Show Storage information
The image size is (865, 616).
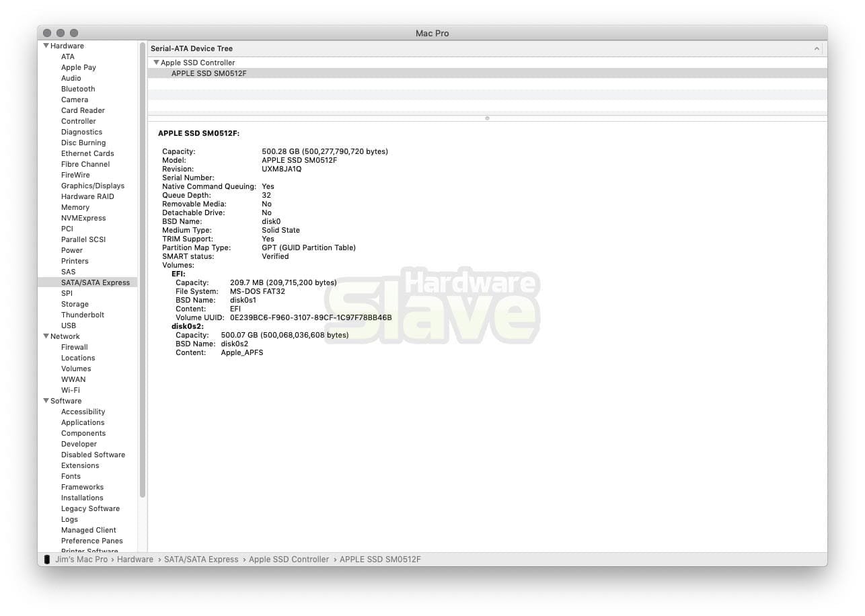[x=75, y=304]
